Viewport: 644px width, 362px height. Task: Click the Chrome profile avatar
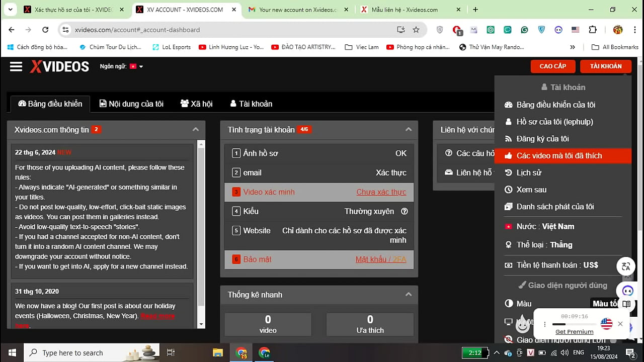(x=618, y=30)
